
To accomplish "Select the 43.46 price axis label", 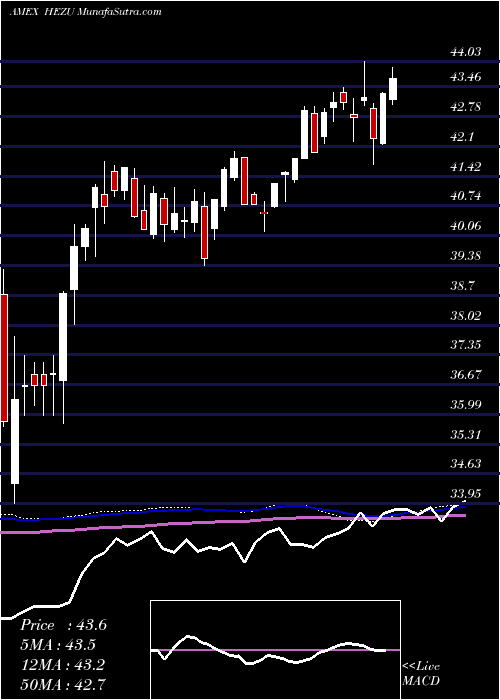I will click(466, 77).
